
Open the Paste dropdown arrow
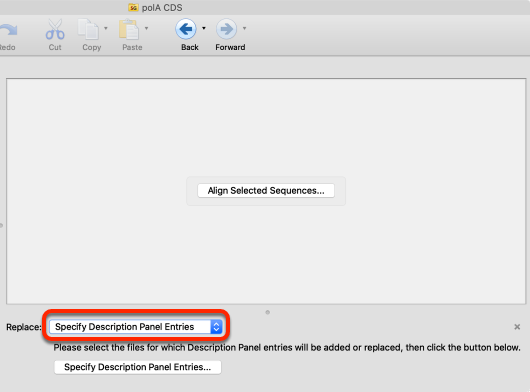146,28
